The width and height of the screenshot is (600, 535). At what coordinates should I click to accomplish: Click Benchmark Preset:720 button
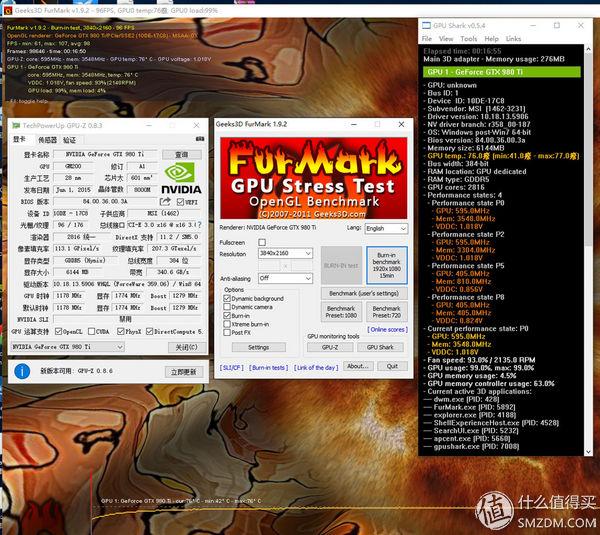click(x=386, y=312)
